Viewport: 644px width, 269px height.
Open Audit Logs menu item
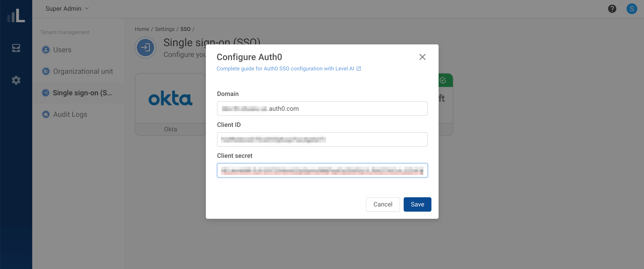click(78, 115)
